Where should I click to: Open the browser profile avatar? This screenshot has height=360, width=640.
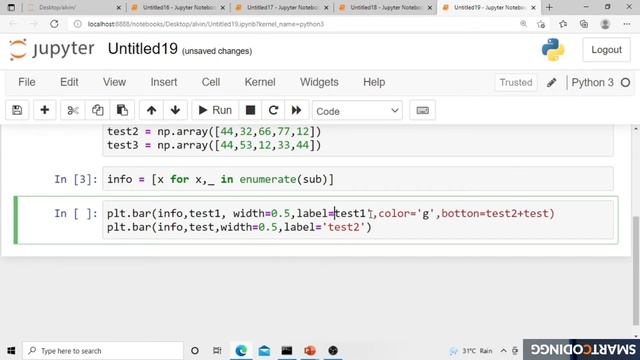coord(605,24)
